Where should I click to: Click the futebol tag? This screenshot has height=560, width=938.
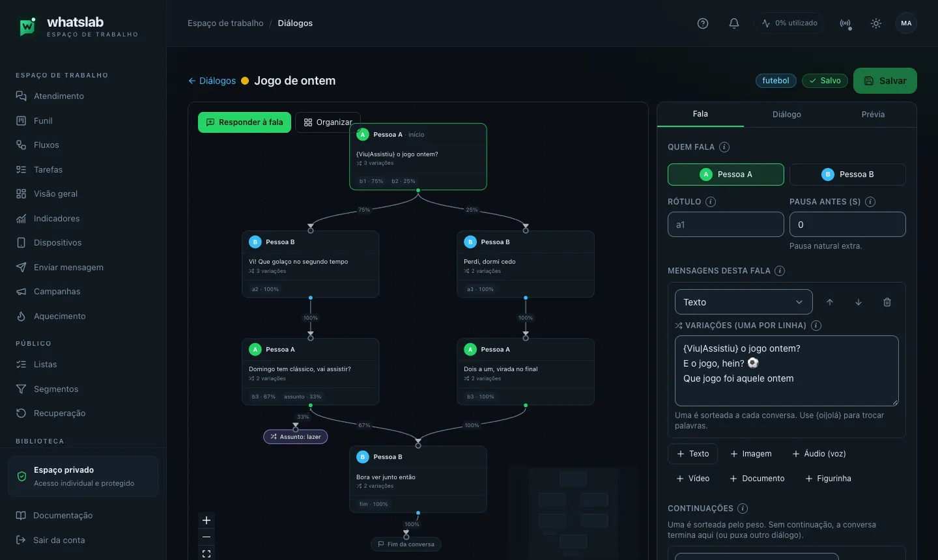pos(776,81)
